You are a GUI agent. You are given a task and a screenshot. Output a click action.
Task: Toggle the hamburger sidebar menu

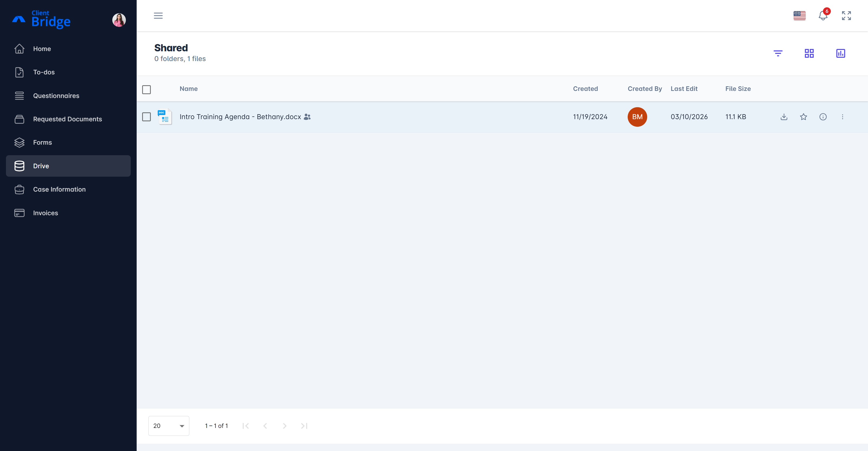tap(158, 16)
